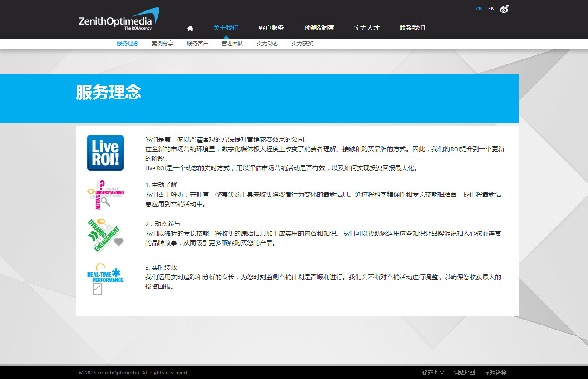Open the 关于我们 menu
The image size is (588, 379).
[x=226, y=28]
